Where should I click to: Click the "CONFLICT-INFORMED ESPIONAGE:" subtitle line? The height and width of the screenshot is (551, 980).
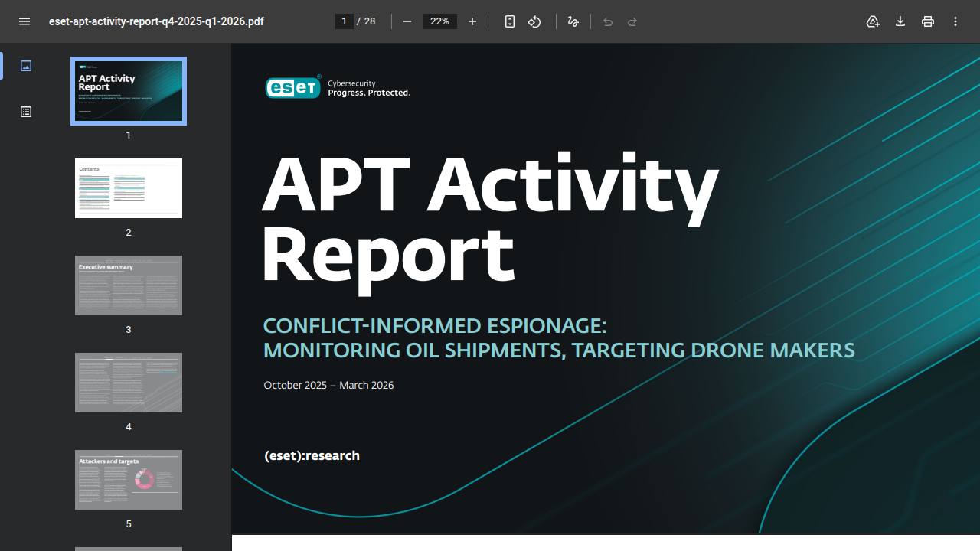point(435,326)
